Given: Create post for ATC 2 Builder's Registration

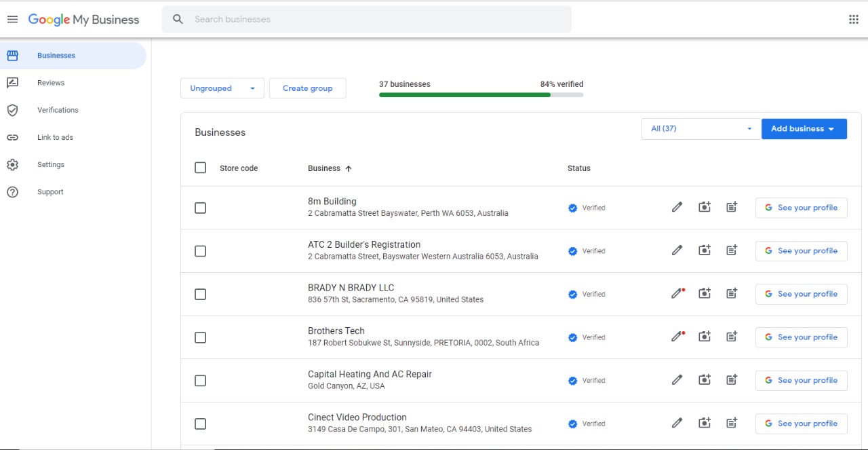Looking at the screenshot, I should coord(732,251).
